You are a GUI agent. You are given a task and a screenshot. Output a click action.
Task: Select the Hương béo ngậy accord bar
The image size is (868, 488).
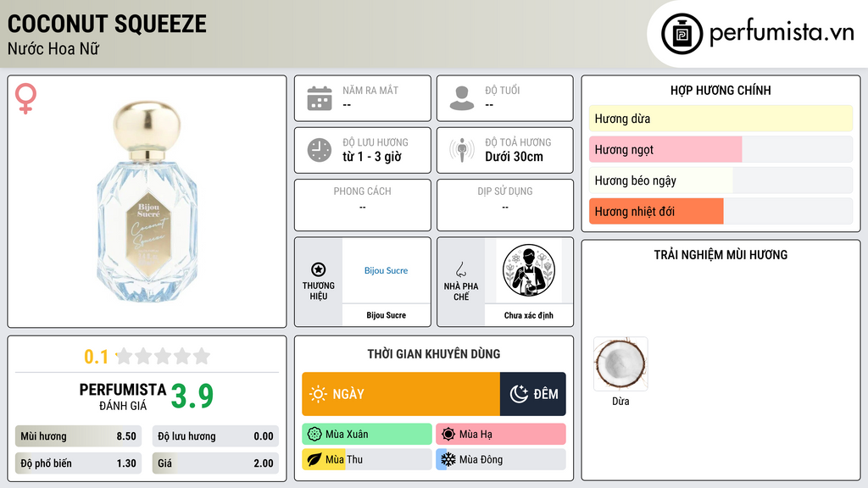tap(721, 180)
